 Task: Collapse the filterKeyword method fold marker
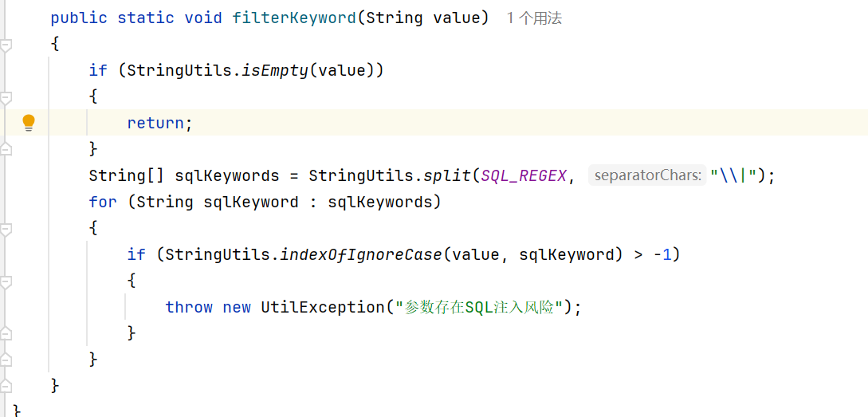click(6, 45)
